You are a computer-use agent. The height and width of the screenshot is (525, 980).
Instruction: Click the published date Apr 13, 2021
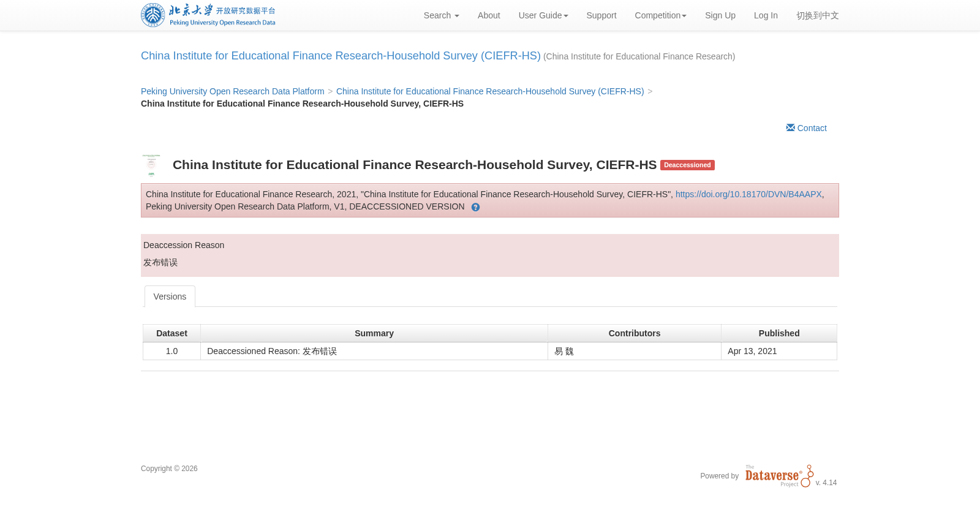[752, 351]
